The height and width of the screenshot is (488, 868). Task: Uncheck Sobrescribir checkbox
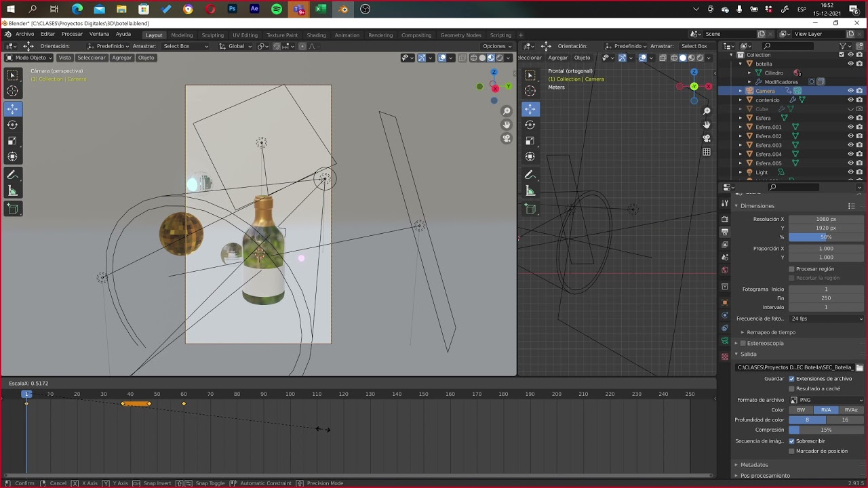[791, 441]
